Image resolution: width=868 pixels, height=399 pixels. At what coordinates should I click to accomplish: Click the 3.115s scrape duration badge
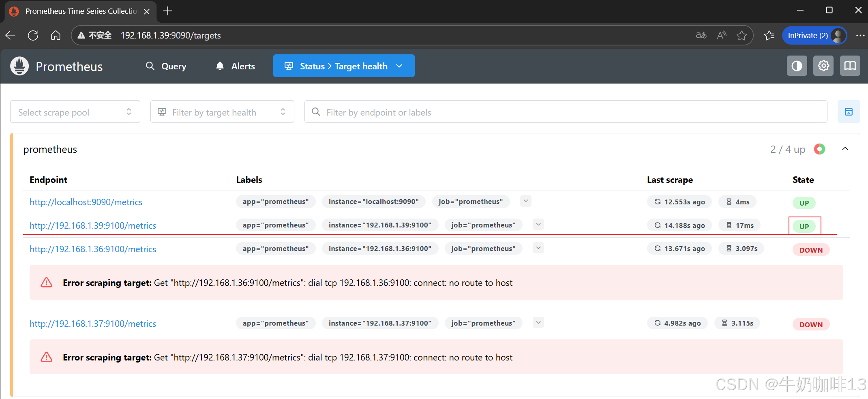[x=737, y=323]
